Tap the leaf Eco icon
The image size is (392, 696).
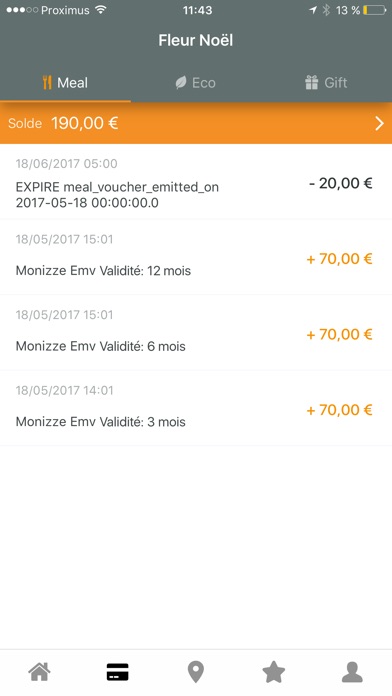click(x=181, y=83)
